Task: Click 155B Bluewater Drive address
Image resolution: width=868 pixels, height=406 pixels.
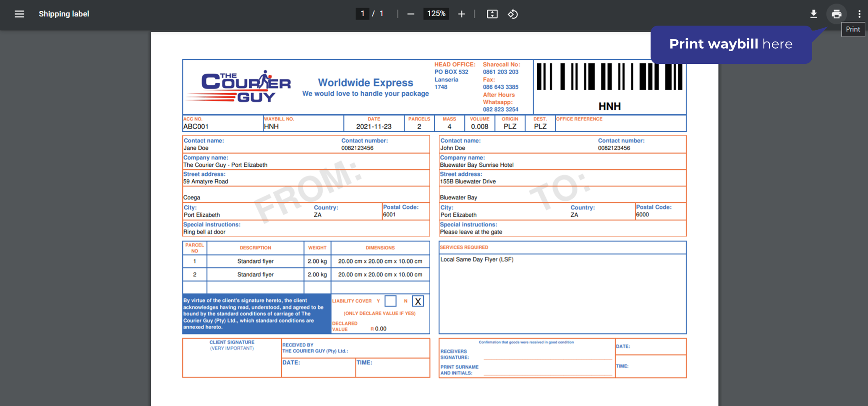Action: point(468,181)
